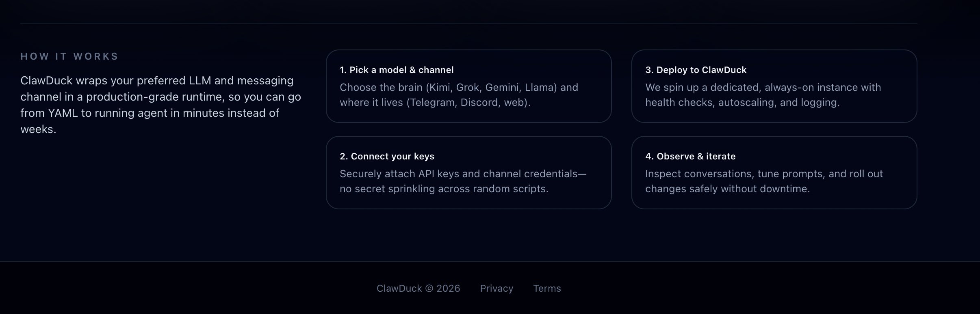Click the step 1 heading 'Pick a model & channel'

pos(397,70)
